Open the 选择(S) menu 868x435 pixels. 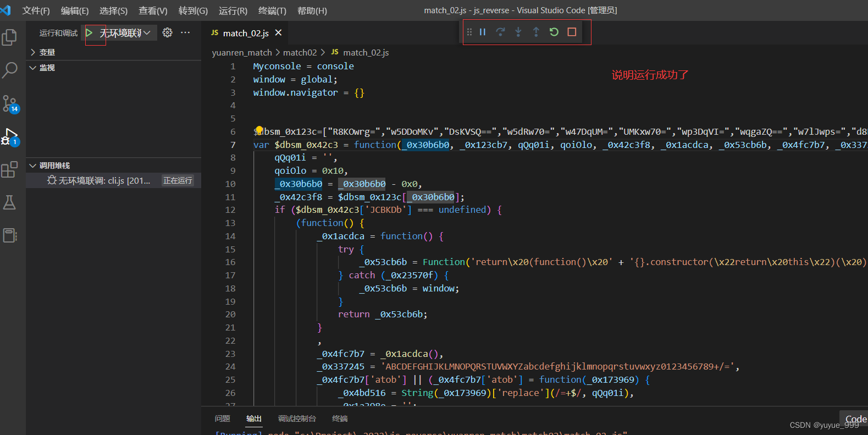(x=113, y=10)
